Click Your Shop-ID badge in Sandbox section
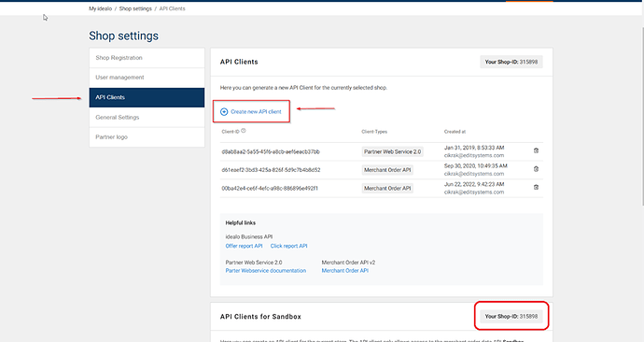Screen dimensions: 644x342 click(x=511, y=317)
